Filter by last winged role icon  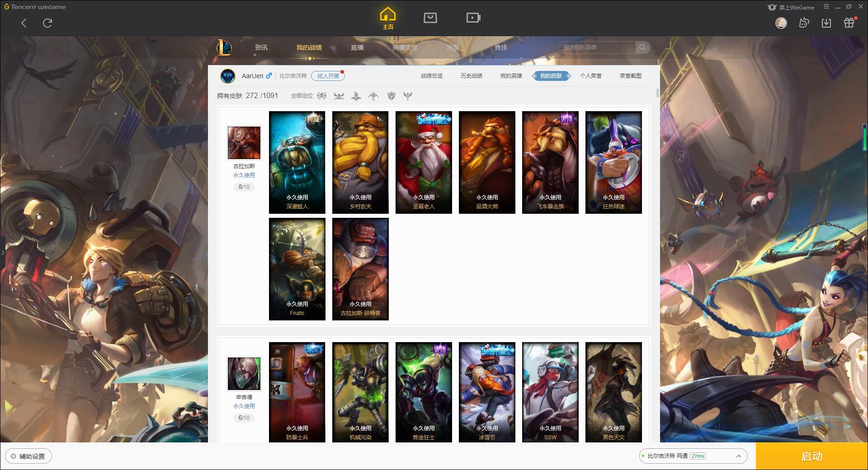point(408,96)
